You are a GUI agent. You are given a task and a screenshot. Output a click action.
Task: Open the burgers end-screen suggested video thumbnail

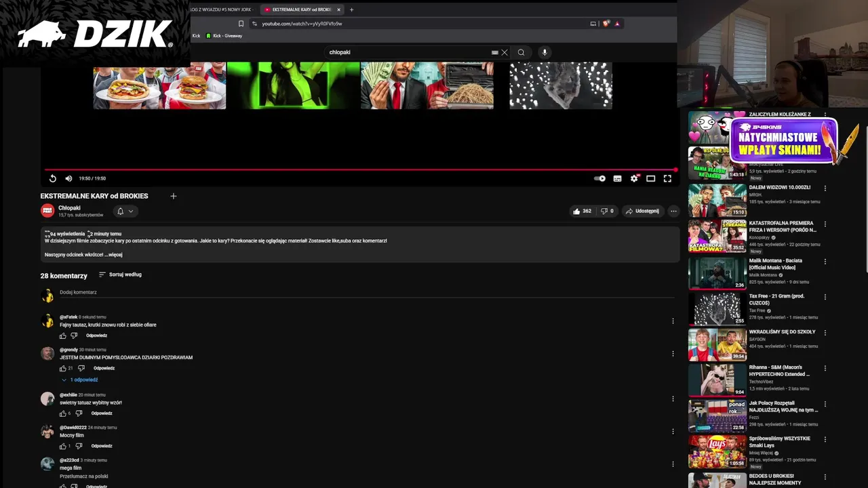click(x=159, y=85)
